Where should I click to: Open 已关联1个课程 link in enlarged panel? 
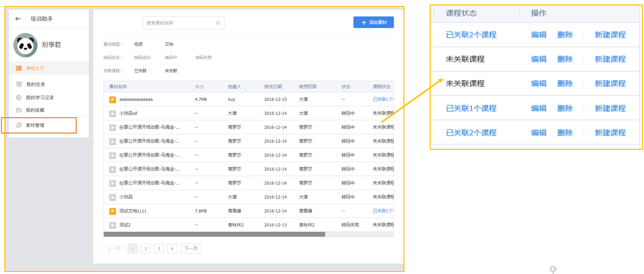(x=471, y=108)
